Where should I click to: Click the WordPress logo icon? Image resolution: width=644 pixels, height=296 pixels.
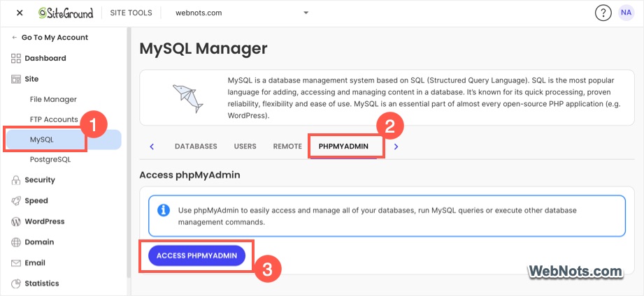(x=15, y=222)
